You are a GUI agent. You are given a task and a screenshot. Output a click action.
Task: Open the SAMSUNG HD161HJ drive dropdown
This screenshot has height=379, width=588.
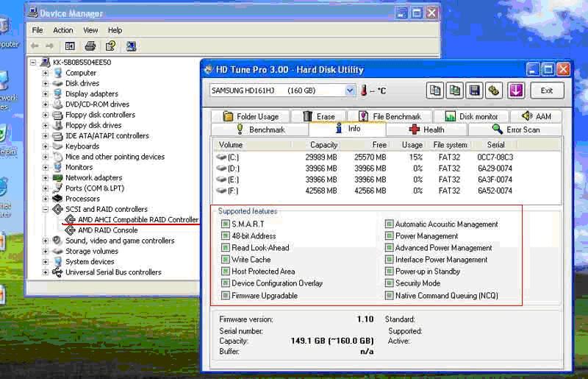tap(350, 91)
